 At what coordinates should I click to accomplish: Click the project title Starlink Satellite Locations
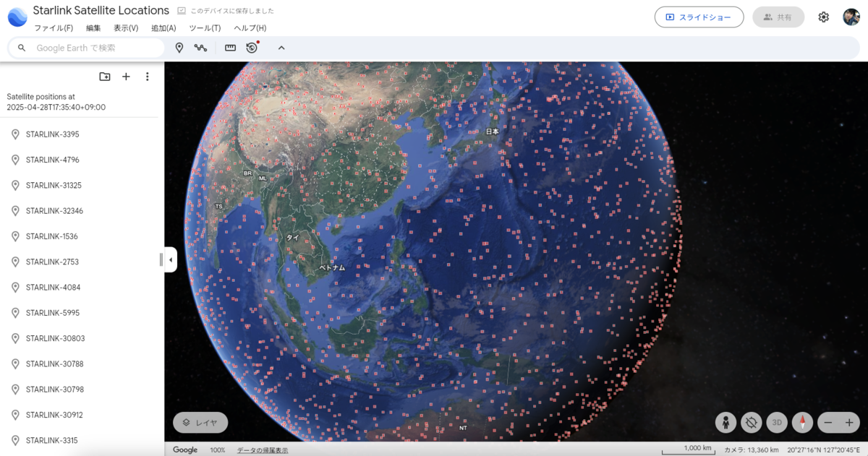point(101,11)
